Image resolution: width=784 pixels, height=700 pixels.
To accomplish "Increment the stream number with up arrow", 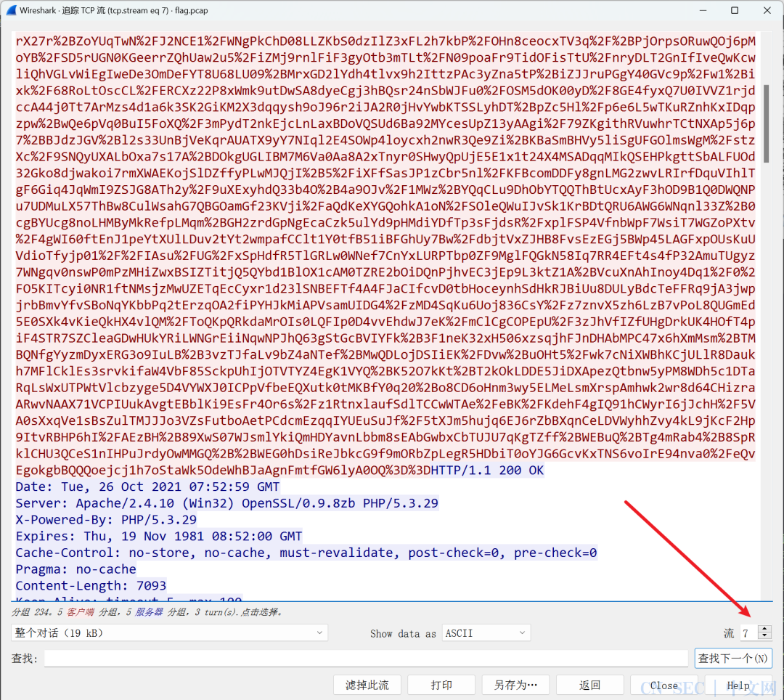I will pos(764,629).
